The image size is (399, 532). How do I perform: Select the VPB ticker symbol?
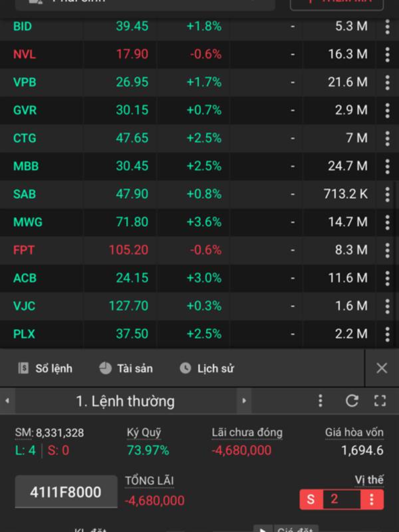[x=25, y=82]
